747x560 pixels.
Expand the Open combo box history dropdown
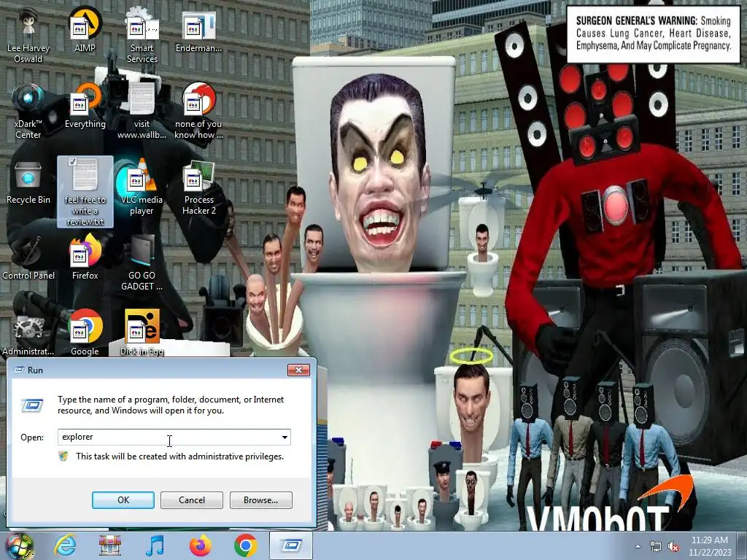click(x=285, y=437)
